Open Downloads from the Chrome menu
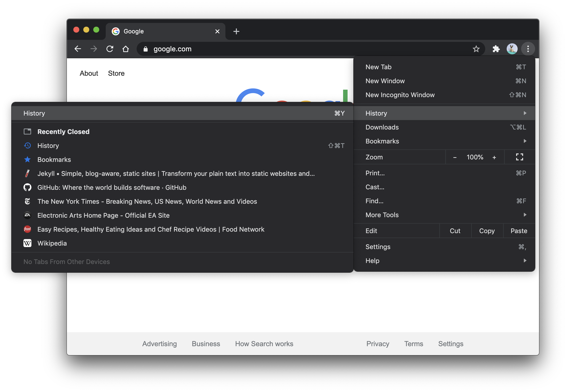The image size is (567, 392). click(x=444, y=127)
